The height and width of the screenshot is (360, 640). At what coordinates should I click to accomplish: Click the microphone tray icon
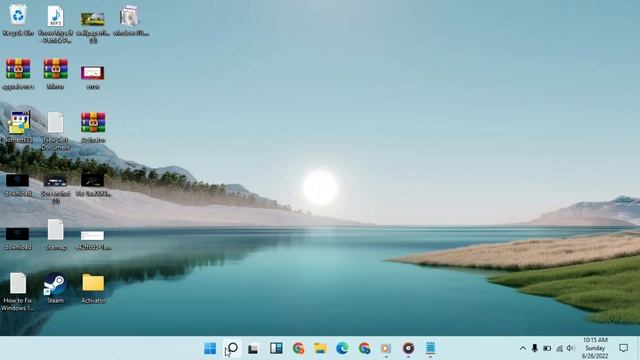[x=535, y=348]
